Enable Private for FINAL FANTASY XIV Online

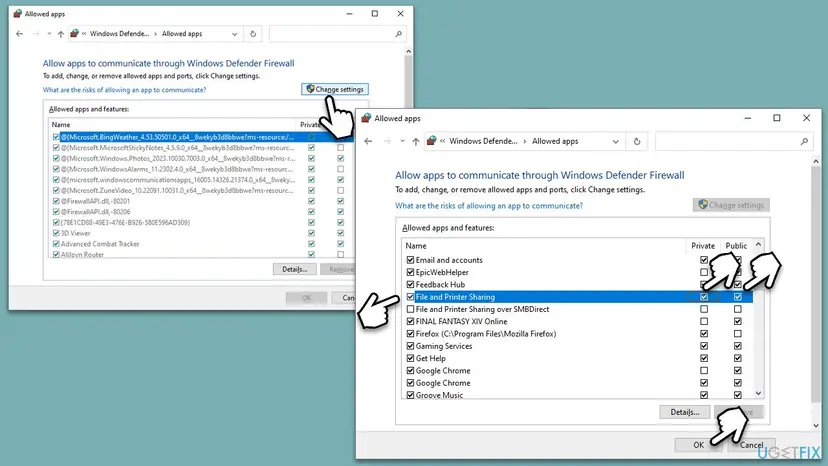tap(704, 321)
